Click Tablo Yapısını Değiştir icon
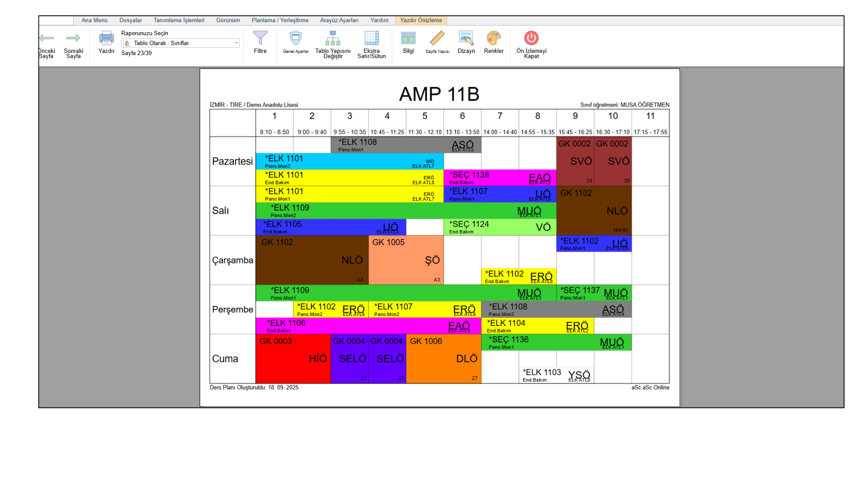868x488 pixels. (333, 39)
